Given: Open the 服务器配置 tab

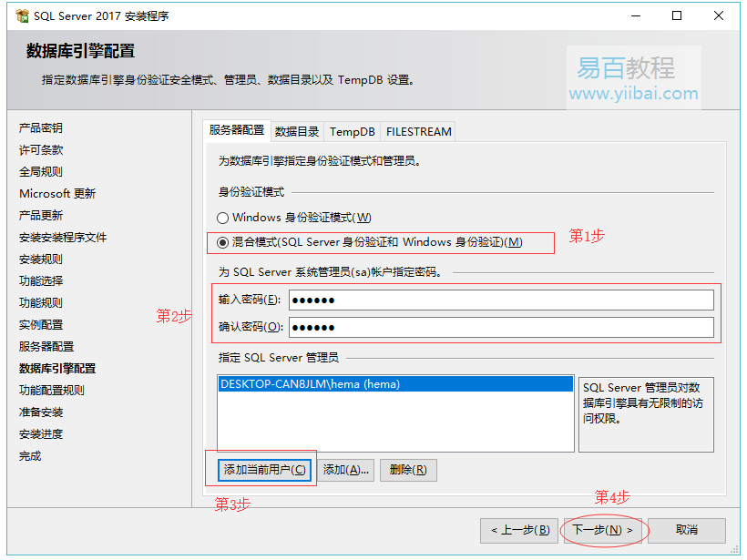Looking at the screenshot, I should point(236,130).
